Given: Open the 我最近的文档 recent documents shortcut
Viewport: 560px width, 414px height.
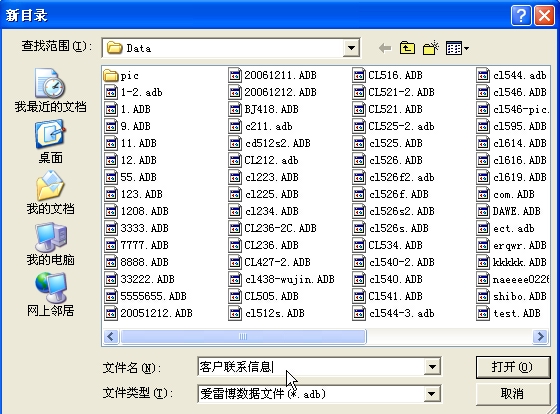Looking at the screenshot, I should coord(50,90).
